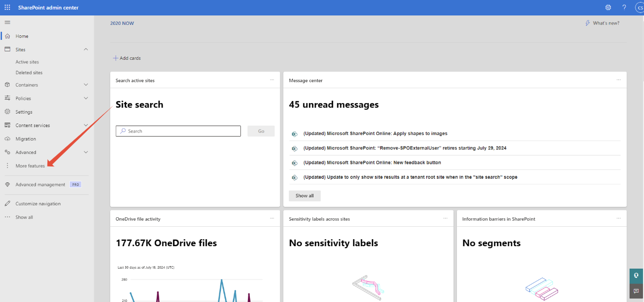Click No sensitivity labels heading

click(333, 243)
